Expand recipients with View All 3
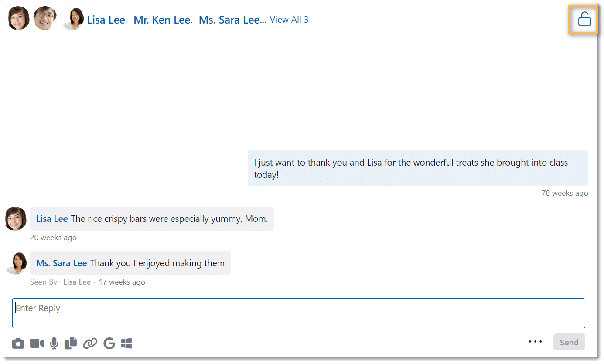This screenshot has width=604, height=364. (x=289, y=20)
